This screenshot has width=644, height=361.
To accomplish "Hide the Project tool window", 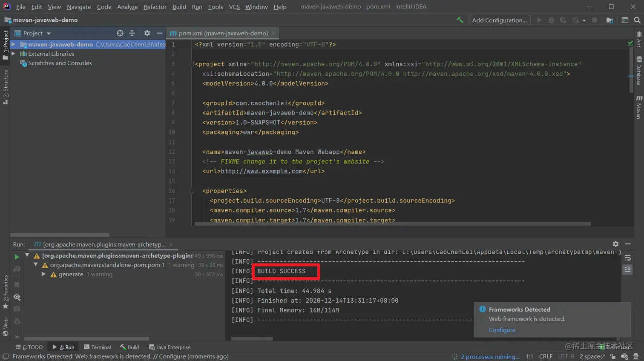I will pyautogui.click(x=159, y=33).
